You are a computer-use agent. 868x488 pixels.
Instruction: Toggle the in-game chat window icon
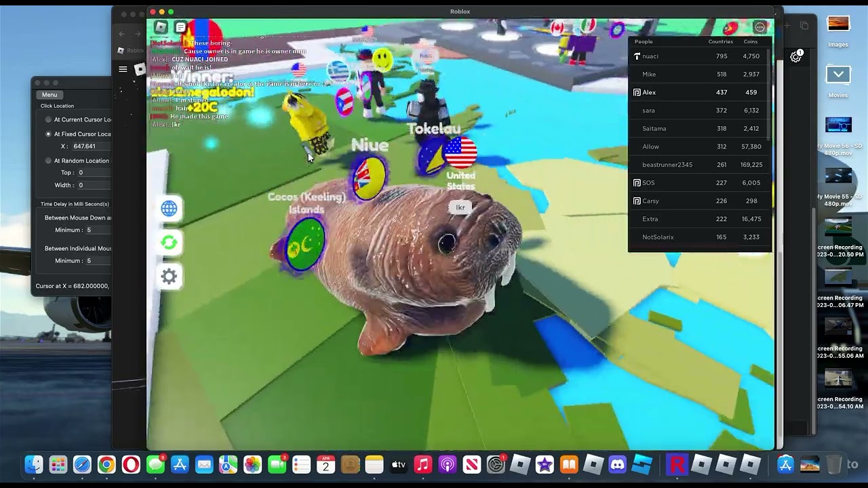[180, 27]
